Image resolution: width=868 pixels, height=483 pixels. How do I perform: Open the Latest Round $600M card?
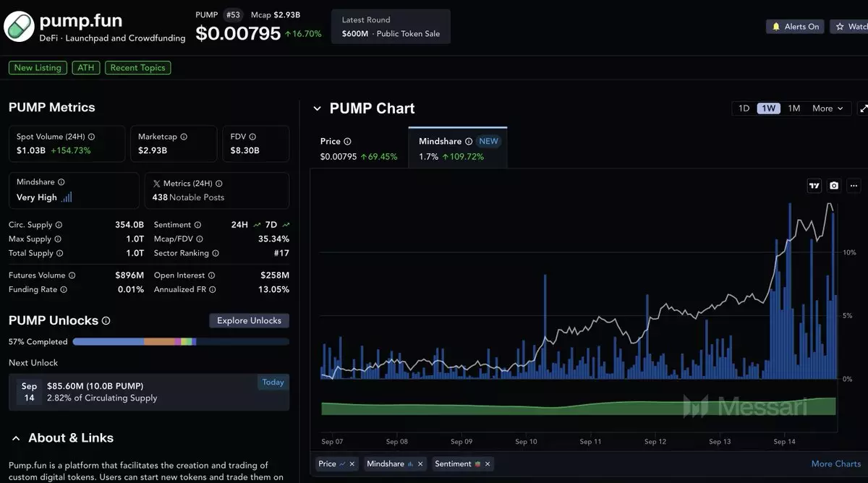(x=391, y=27)
